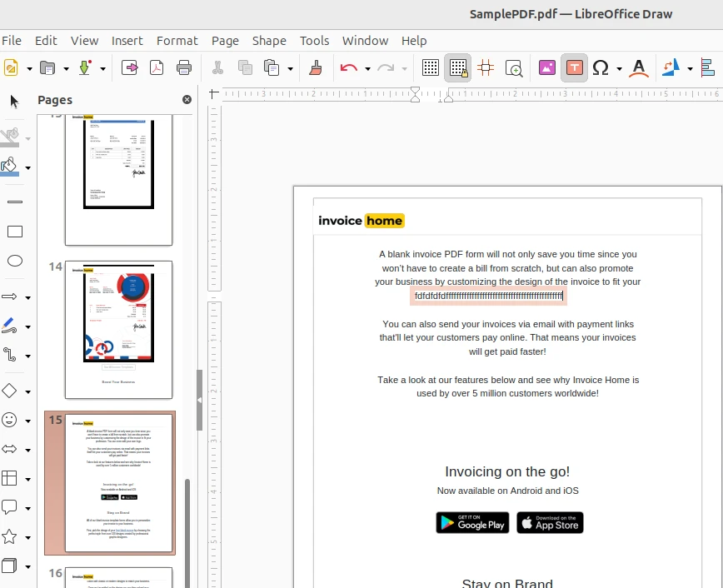Select the Connectors tool

coord(10,355)
